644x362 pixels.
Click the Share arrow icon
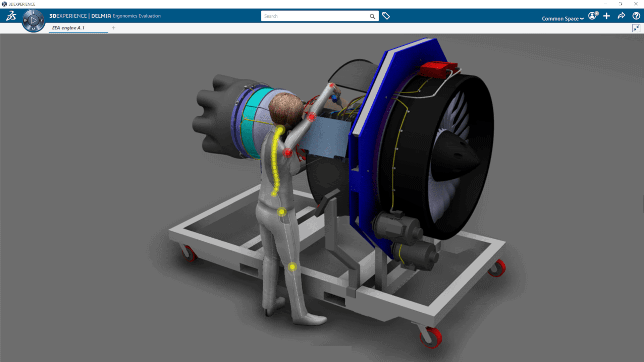point(621,16)
